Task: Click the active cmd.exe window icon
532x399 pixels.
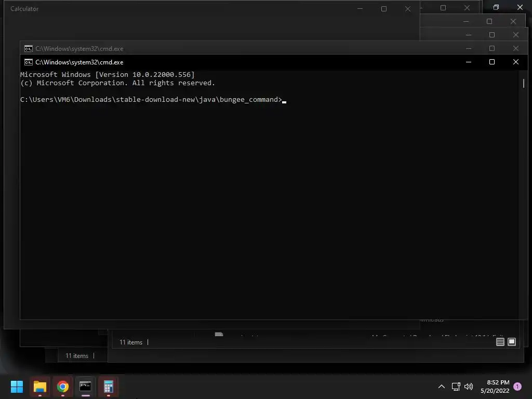Action: click(29, 62)
